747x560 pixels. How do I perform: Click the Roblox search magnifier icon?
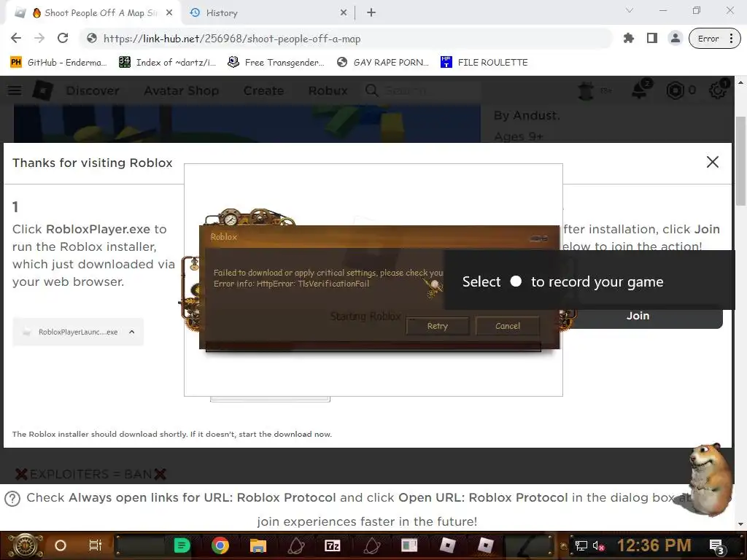pyautogui.click(x=371, y=90)
